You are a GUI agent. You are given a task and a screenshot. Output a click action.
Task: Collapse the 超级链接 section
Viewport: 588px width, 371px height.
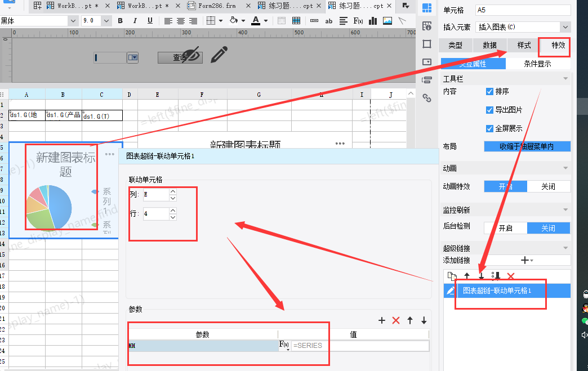pos(565,248)
